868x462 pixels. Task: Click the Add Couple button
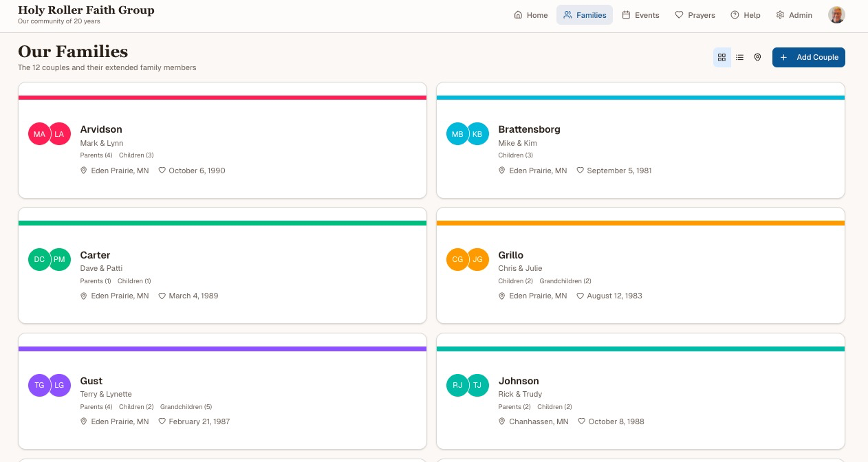tap(808, 58)
